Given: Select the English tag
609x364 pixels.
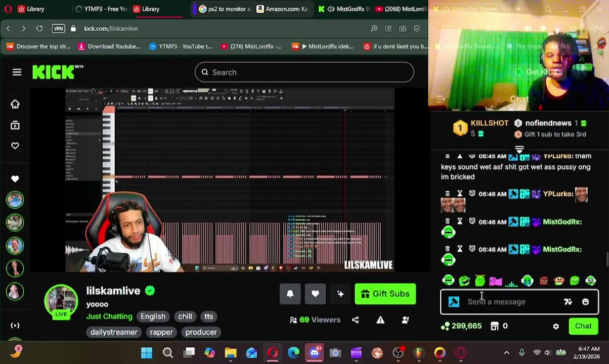Looking at the screenshot, I should tap(153, 316).
